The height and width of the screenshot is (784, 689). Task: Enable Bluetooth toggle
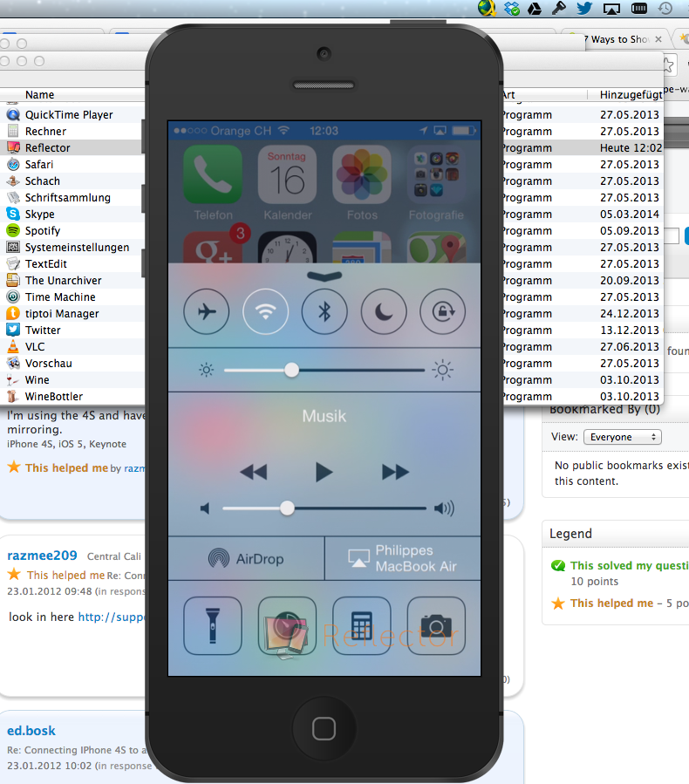click(324, 311)
